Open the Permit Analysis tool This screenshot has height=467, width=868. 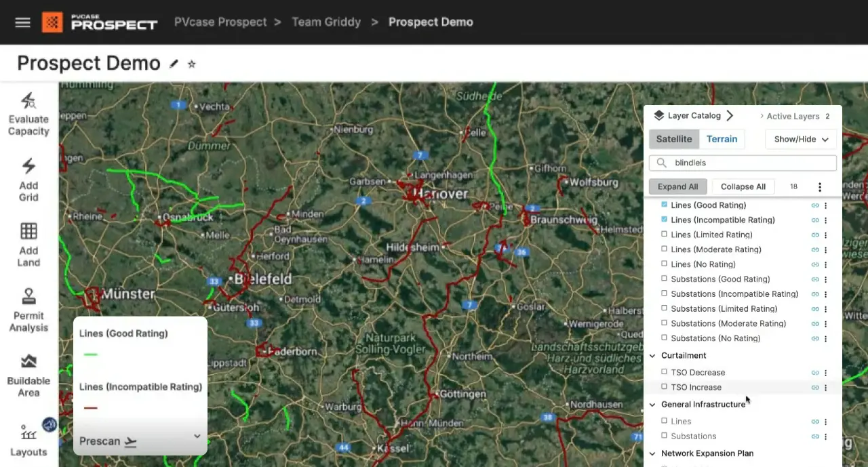coord(28,297)
